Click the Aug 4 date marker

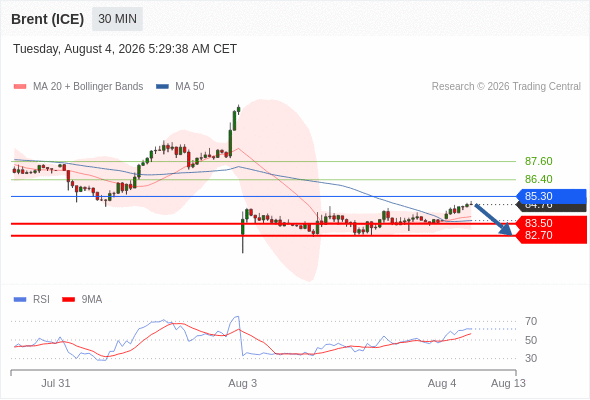(442, 383)
